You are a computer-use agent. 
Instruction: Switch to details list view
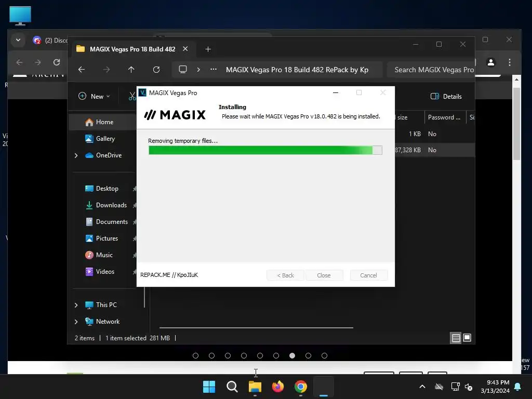tap(456, 338)
